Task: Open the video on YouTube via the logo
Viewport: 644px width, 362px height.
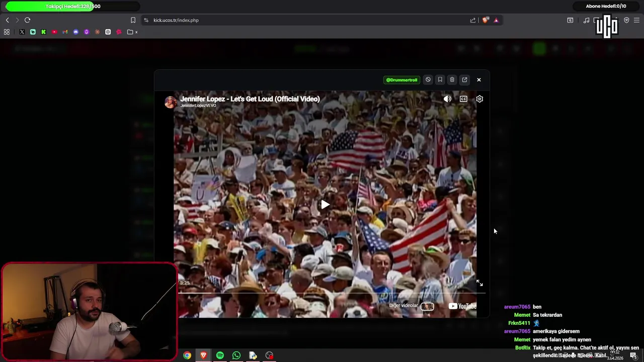Action: [462, 306]
